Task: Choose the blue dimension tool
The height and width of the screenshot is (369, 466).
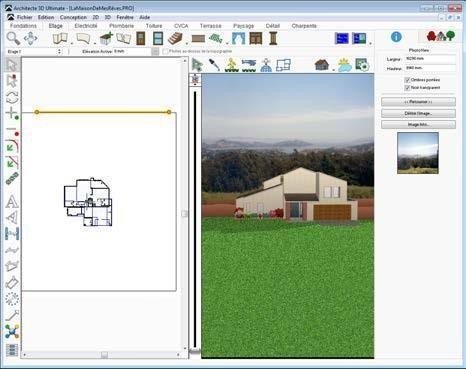Action: 12,234
